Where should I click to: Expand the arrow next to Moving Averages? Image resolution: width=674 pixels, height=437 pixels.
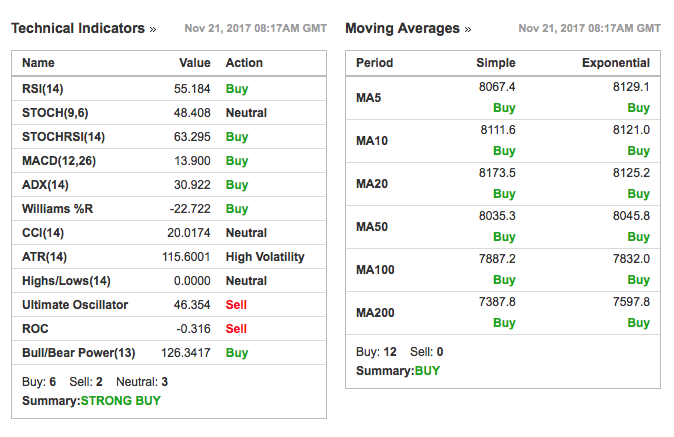468,29
